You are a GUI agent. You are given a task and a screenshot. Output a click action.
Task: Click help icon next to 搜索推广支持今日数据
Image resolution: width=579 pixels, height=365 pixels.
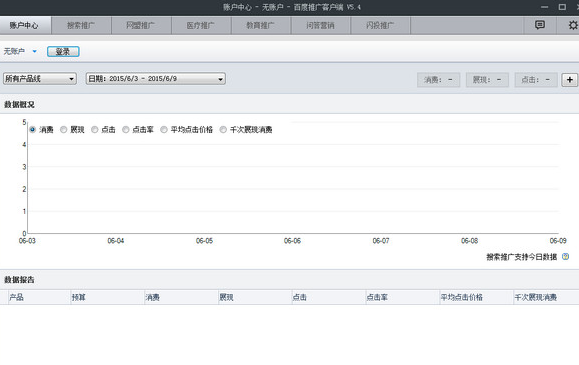[565, 256]
